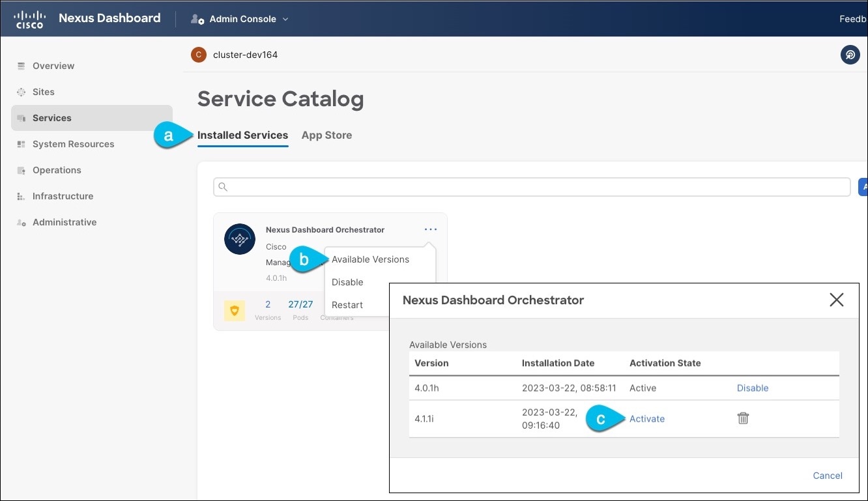Click the Nexus Dashboard title

(109, 18)
